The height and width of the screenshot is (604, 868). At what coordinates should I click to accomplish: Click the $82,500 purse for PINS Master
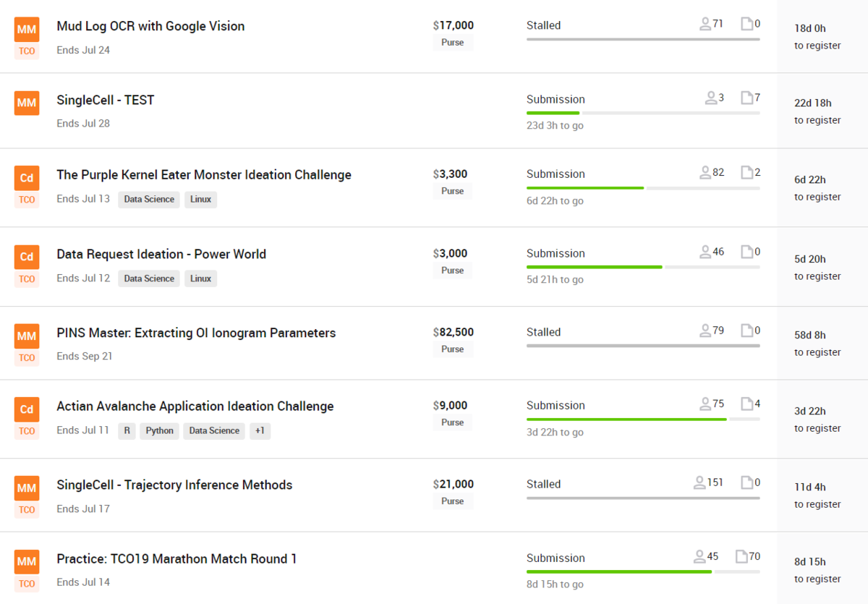point(453,332)
